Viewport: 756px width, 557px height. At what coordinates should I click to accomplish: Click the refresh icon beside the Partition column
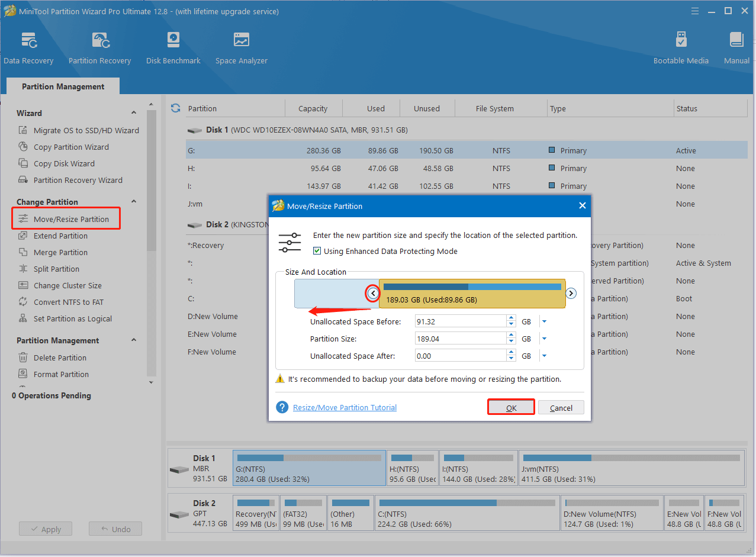(x=175, y=108)
